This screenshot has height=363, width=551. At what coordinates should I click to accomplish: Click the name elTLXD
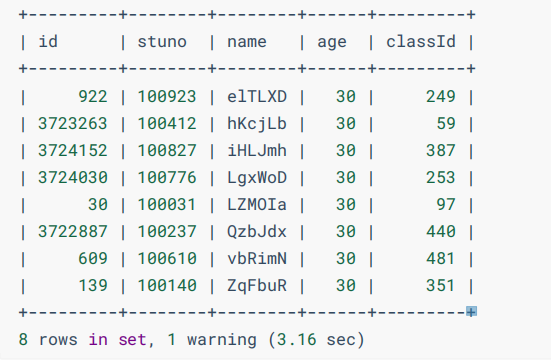click(257, 96)
